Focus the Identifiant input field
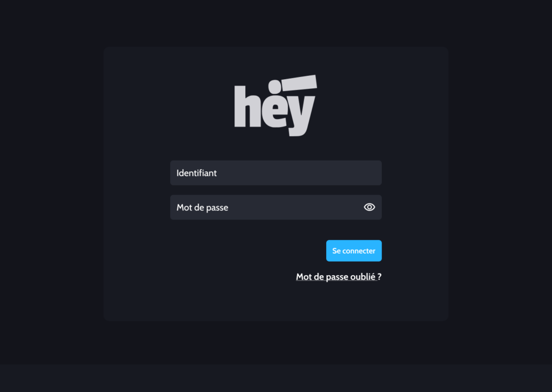 [x=275, y=173]
